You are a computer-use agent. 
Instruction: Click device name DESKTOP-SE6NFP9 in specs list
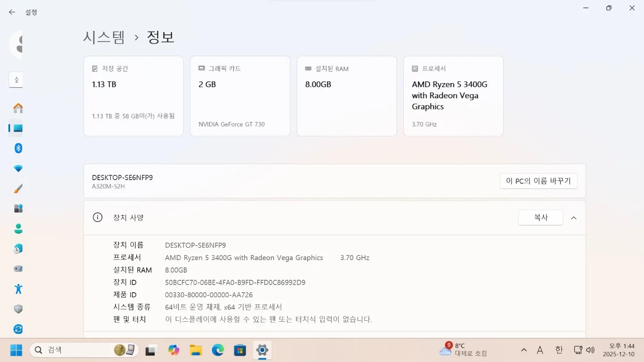click(195, 245)
